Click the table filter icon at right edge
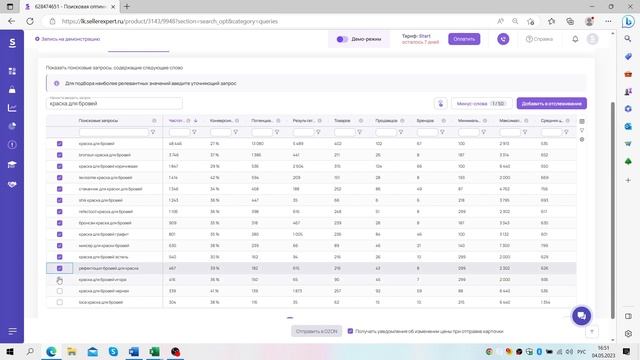Image resolution: width=640 pixels, height=360 pixels. coord(582,130)
